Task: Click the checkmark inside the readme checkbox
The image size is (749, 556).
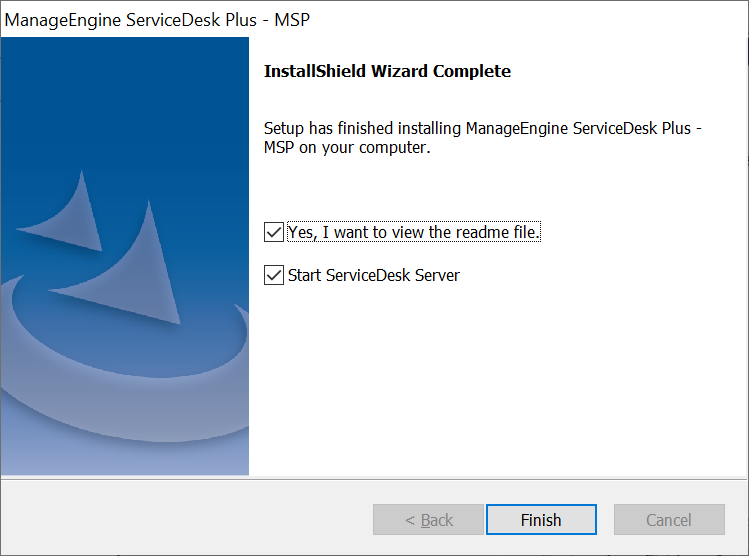Action: pos(274,232)
